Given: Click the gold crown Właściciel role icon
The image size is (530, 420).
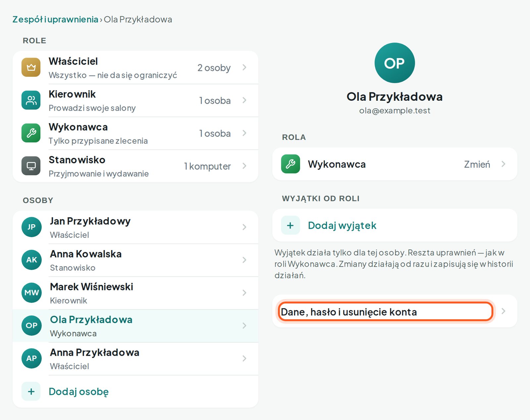Looking at the screenshot, I should point(31,67).
